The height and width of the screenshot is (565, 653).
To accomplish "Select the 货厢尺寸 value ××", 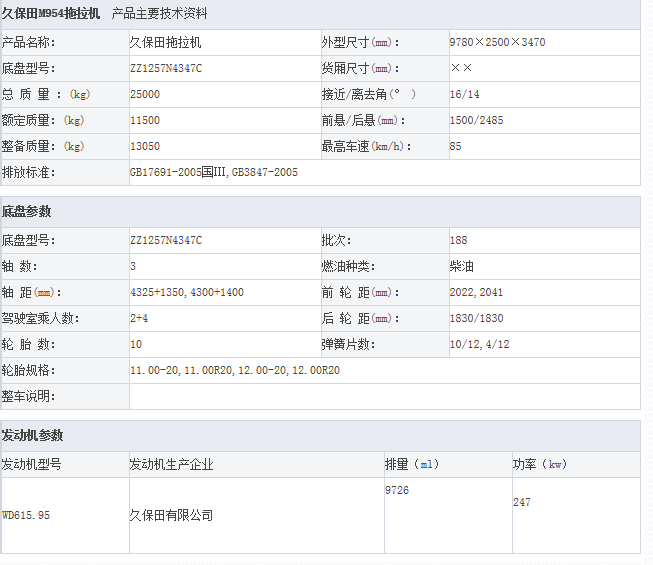I will (461, 68).
